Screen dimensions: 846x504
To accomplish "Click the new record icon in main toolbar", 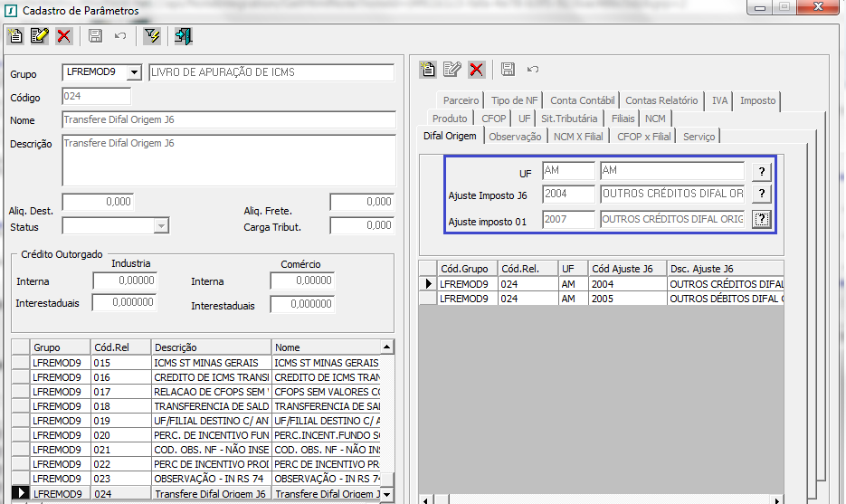I will [15, 36].
